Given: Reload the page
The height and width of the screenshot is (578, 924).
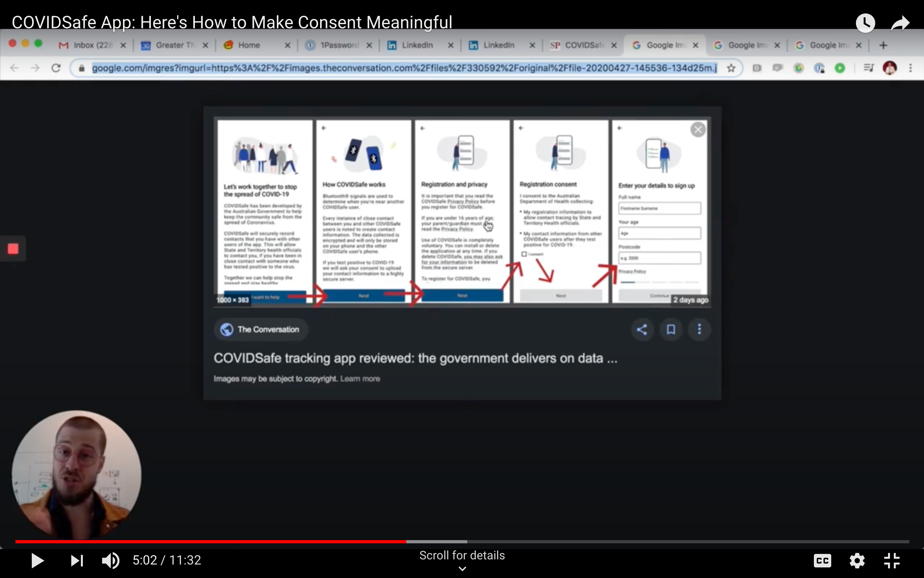Looking at the screenshot, I should pyautogui.click(x=56, y=68).
